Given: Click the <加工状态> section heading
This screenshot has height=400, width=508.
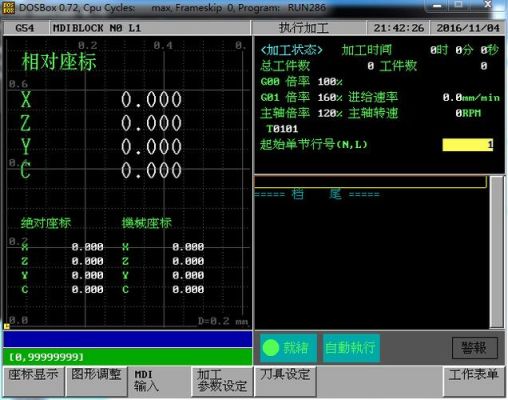Looking at the screenshot, I should click(292, 50).
